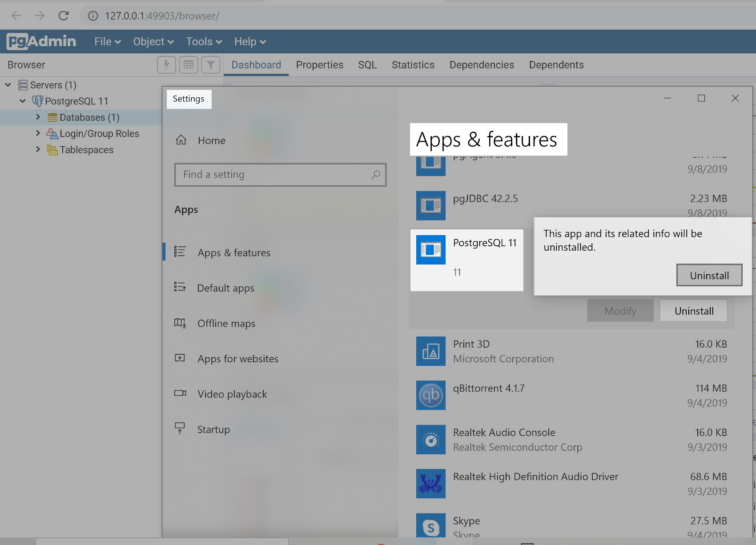Click the Find a setting search box

point(280,175)
